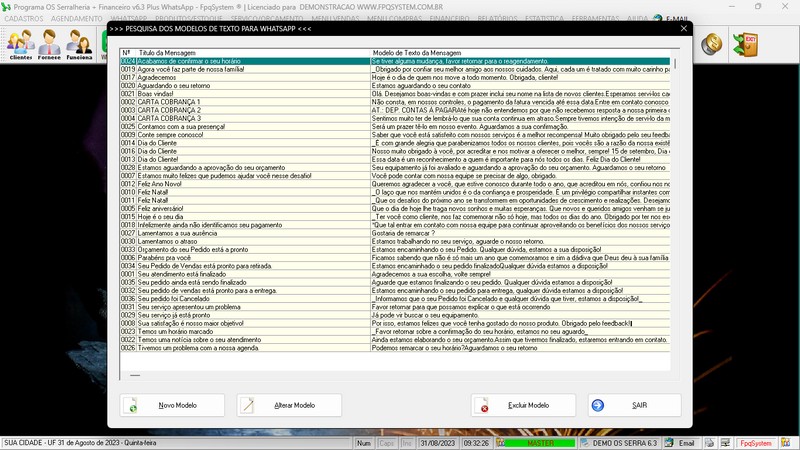Select row 0002 CARTA COBRANÇA 1
Viewport: 800px width, 450px height.
(x=395, y=102)
